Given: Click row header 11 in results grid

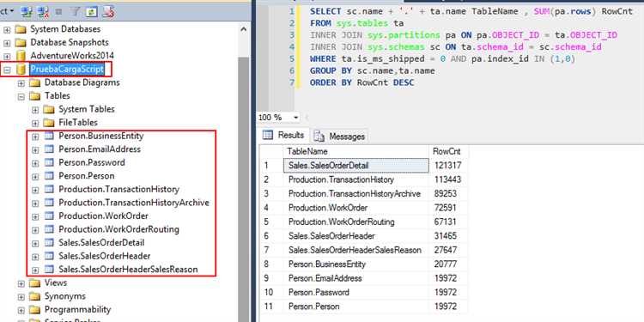Looking at the screenshot, I should pos(271,306).
